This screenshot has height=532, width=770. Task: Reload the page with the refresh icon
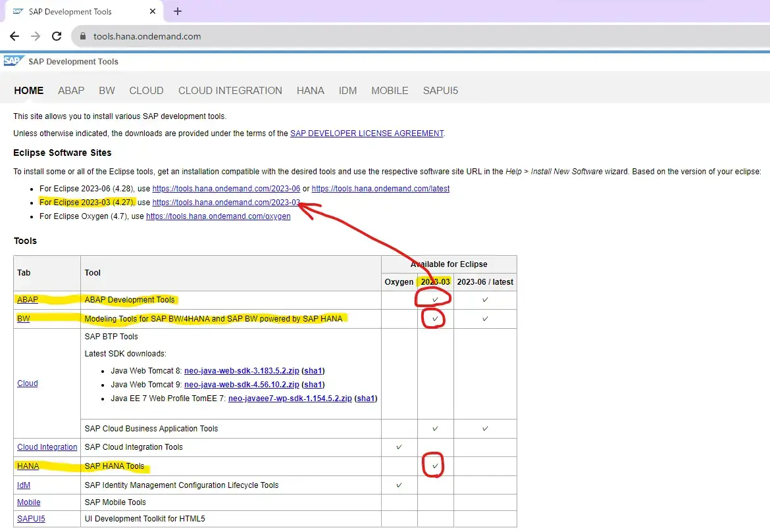(x=57, y=36)
